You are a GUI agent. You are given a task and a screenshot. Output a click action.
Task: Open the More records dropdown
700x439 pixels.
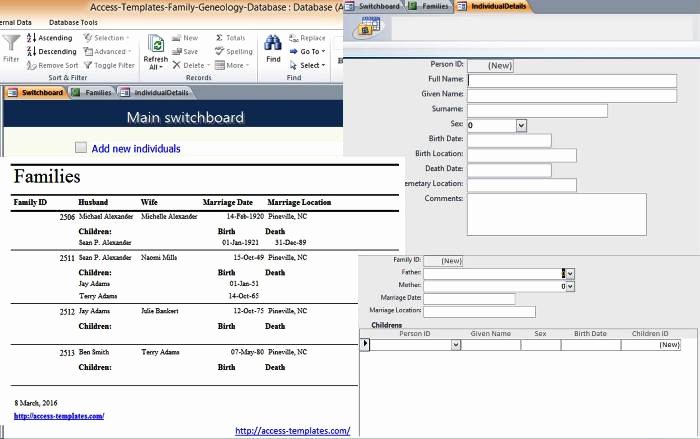coord(232,65)
